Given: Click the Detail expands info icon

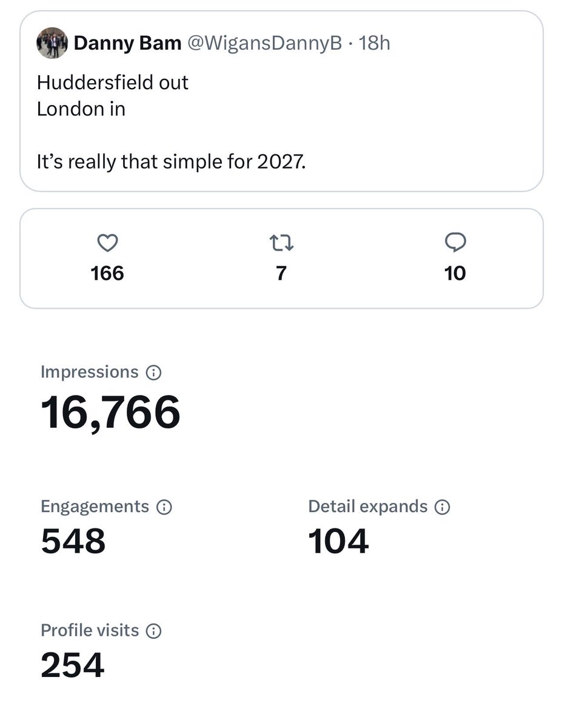Looking at the screenshot, I should (443, 507).
